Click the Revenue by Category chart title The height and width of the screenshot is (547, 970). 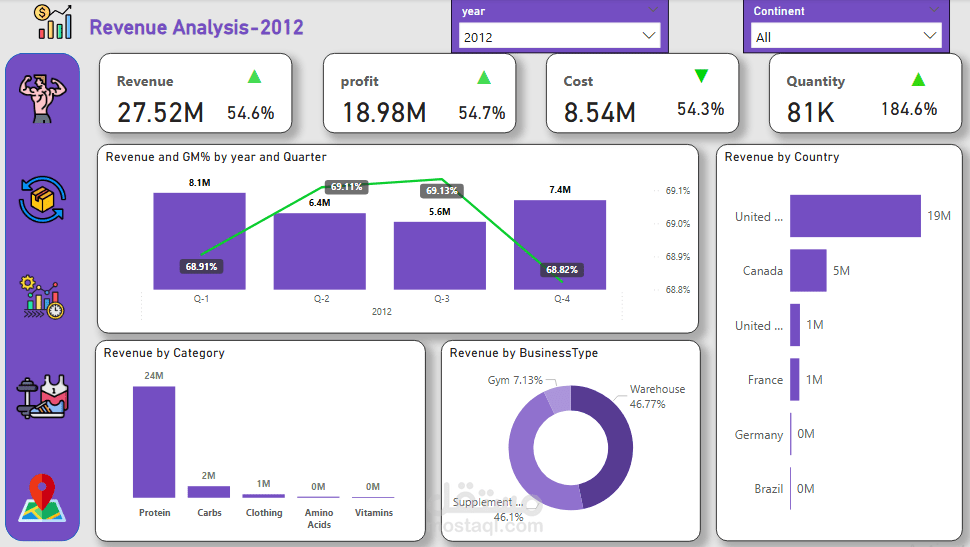pyautogui.click(x=164, y=353)
